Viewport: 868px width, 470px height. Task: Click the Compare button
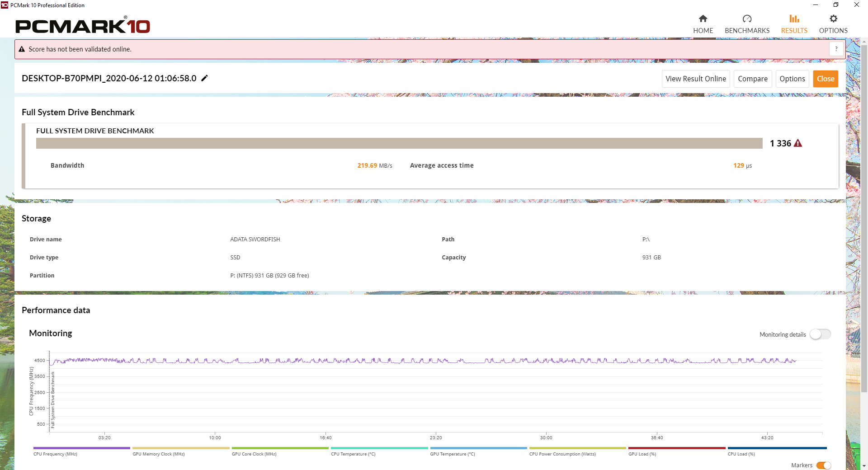[753, 79]
